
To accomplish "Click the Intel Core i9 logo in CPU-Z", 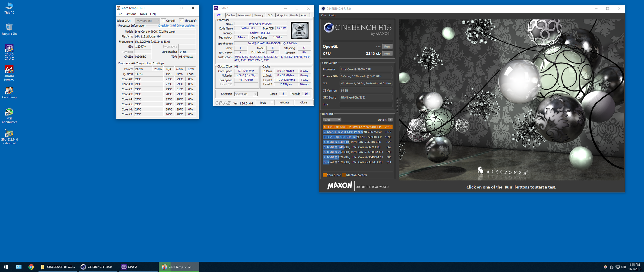I will 299,31.
